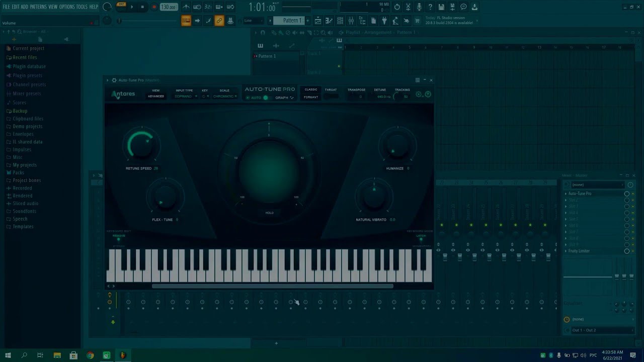Open SCALE Chromatic dropdown
This screenshot has height=362, width=644.
pyautogui.click(x=225, y=96)
